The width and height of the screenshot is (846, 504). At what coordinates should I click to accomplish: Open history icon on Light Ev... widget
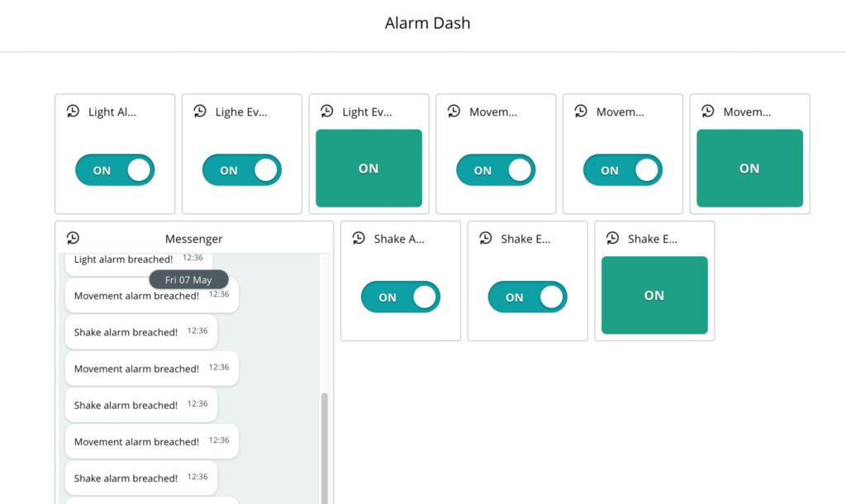[327, 112]
